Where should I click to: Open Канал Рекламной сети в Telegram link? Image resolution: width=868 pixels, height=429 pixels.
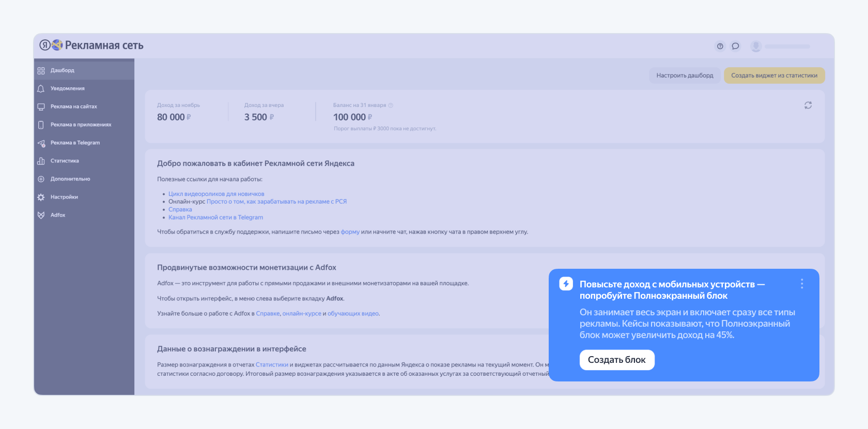(x=215, y=217)
